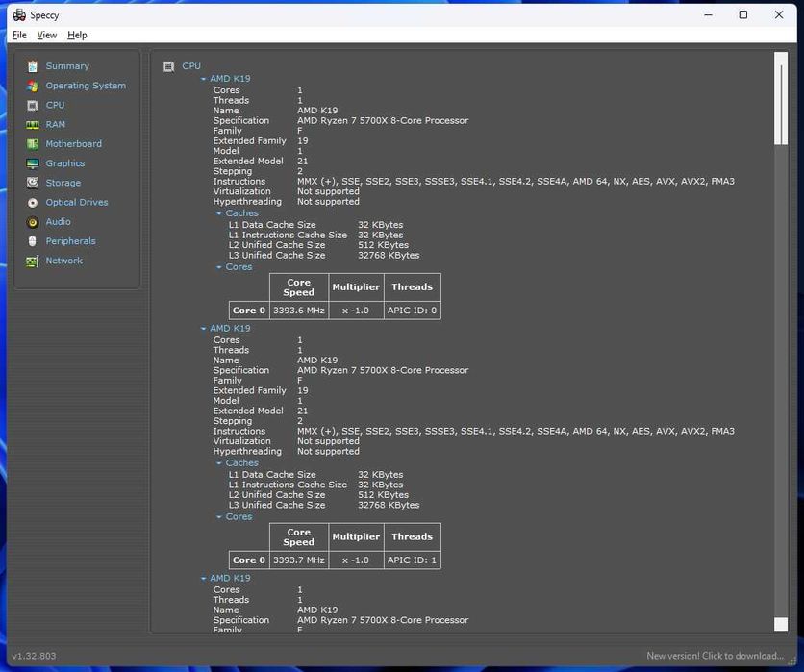Open the Graphics monitor icon

[x=33, y=163]
